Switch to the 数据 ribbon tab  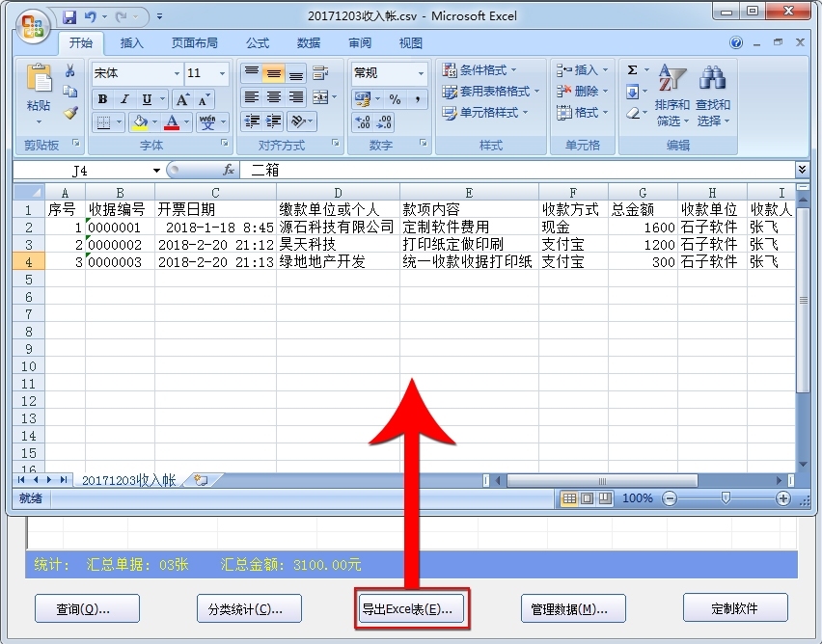pyautogui.click(x=309, y=43)
